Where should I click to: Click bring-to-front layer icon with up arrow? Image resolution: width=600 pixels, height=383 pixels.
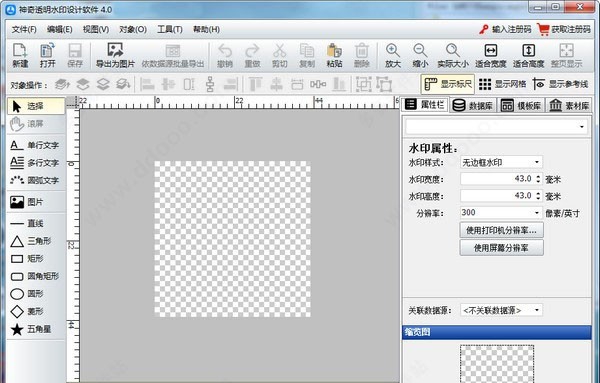tap(62, 84)
